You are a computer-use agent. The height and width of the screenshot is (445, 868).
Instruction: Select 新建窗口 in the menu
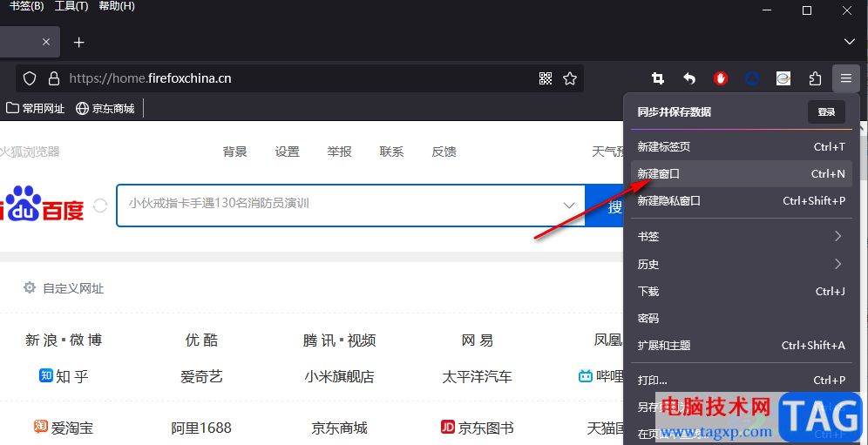pos(742,174)
